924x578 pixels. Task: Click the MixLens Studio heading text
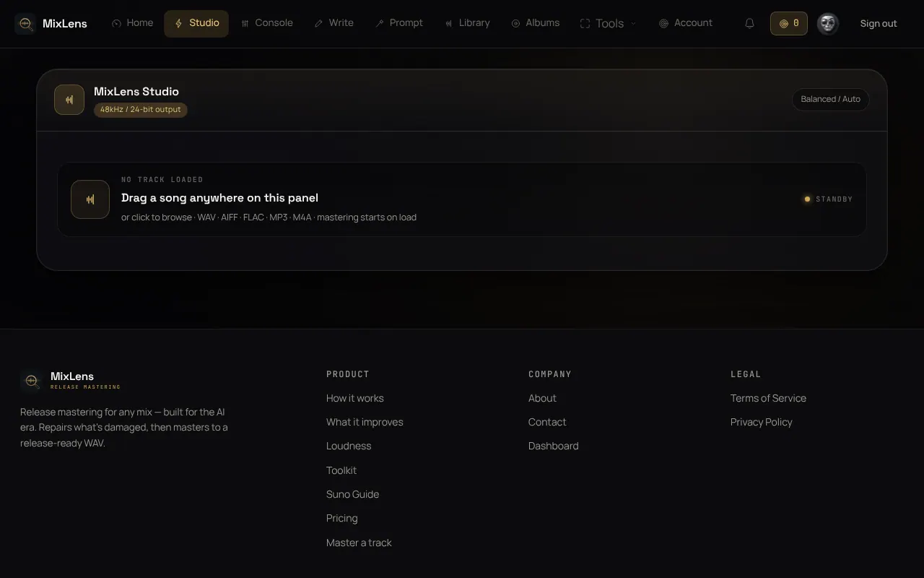(x=136, y=92)
